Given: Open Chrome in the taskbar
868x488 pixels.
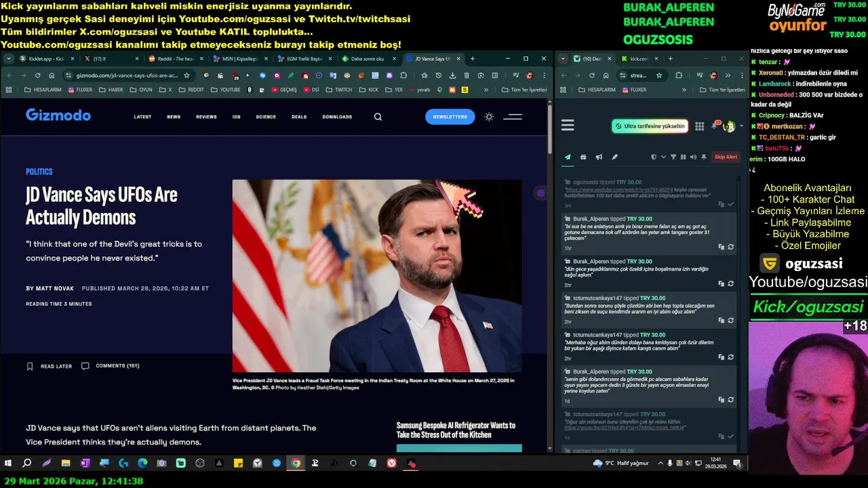Looking at the screenshot, I should tap(296, 464).
